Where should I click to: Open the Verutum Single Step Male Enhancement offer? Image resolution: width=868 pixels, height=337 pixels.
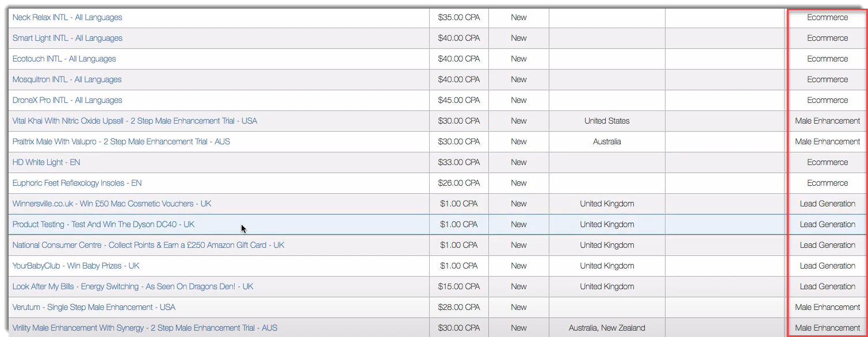(94, 307)
